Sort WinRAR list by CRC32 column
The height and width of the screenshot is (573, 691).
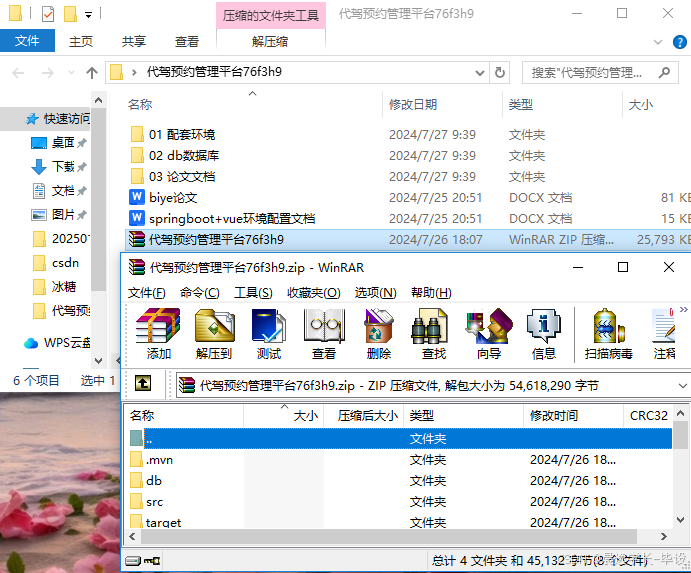(649, 416)
